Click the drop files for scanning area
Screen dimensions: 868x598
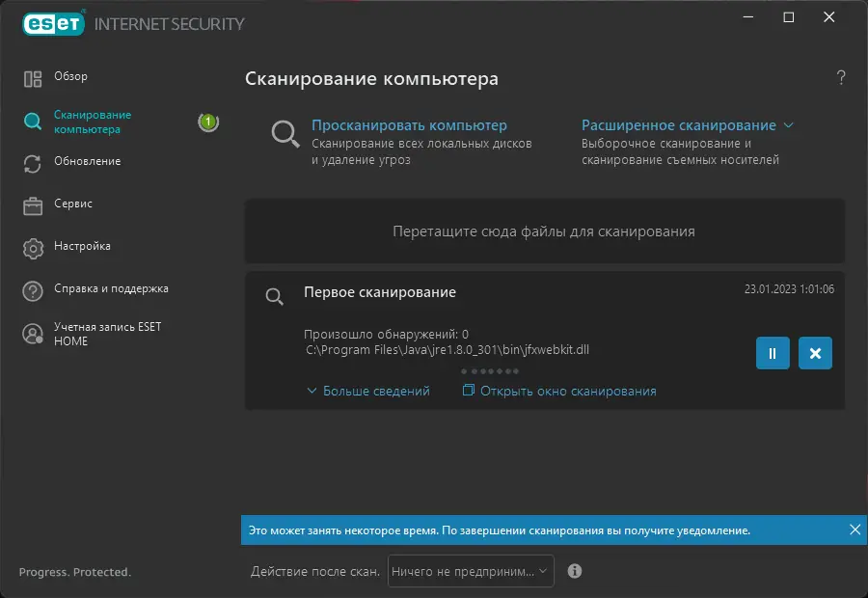tap(544, 231)
